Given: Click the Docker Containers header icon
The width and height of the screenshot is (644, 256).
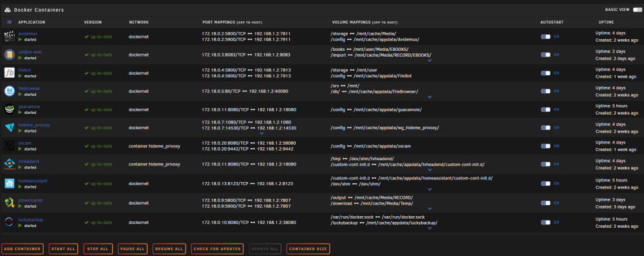Looking at the screenshot, I should [8, 10].
